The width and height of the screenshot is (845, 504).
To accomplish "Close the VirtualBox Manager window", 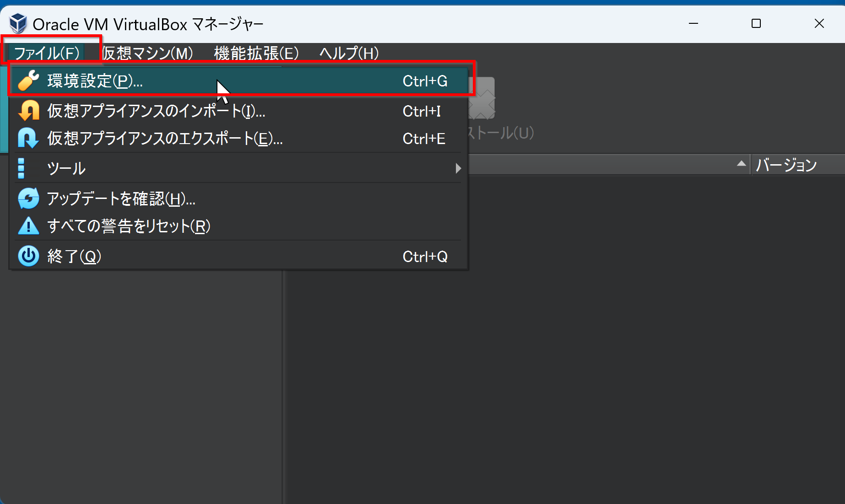I will coord(819,23).
